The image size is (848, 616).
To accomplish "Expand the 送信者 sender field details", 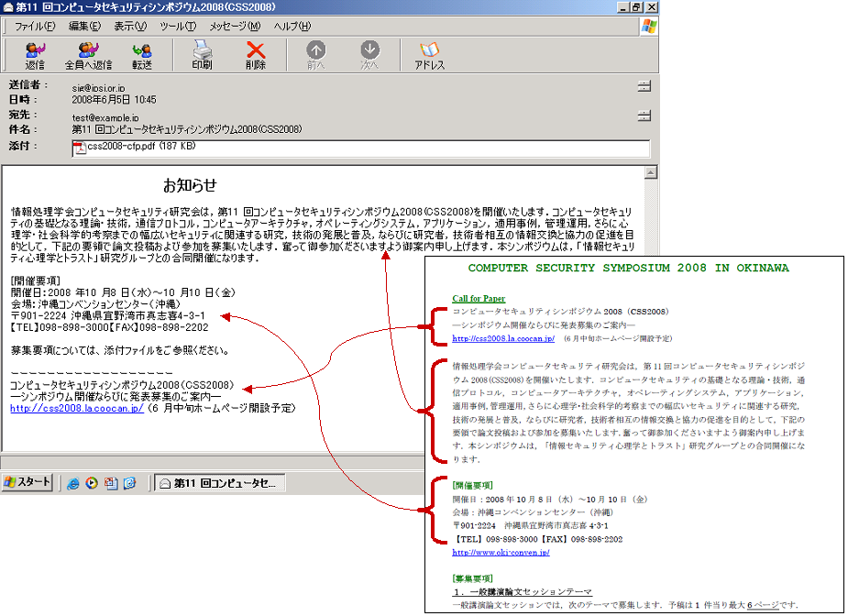I will (x=644, y=85).
